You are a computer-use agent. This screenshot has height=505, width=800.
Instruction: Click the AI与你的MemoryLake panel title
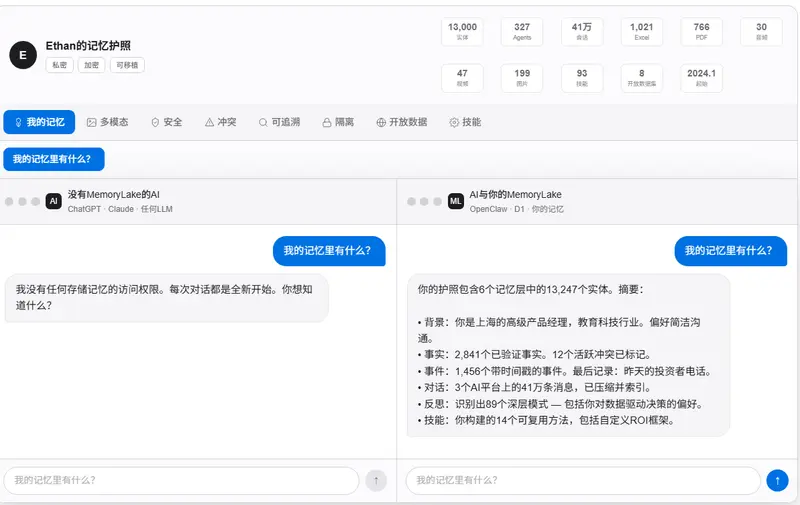515,194
